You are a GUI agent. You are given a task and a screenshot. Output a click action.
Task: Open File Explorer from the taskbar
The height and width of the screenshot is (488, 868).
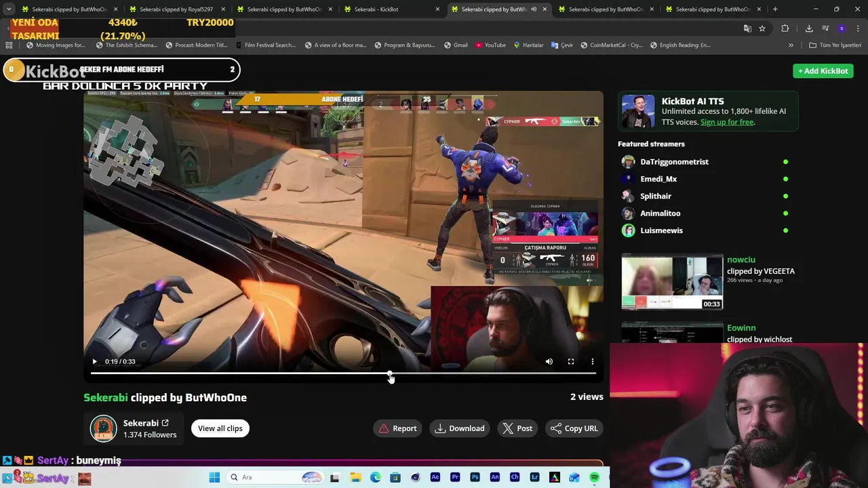click(x=355, y=477)
